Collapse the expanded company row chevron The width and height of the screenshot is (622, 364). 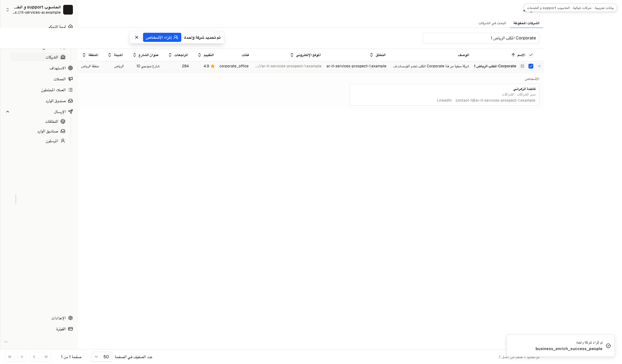click(539, 66)
